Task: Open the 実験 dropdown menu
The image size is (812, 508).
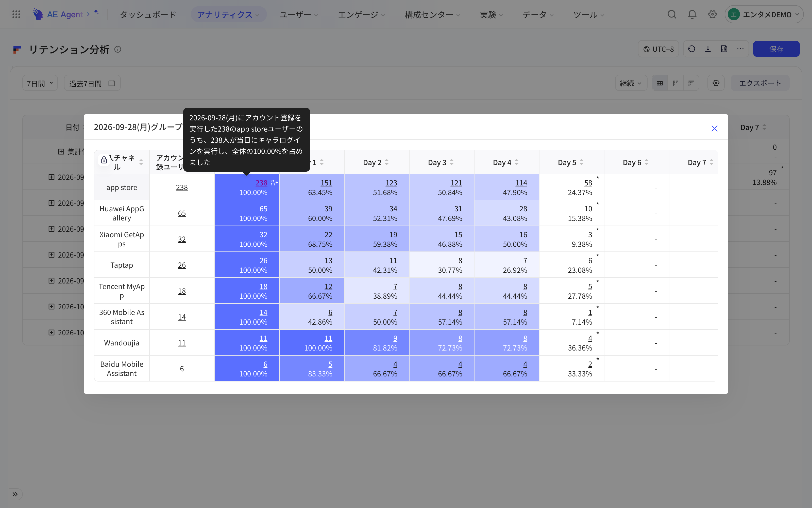Action: coord(491,14)
